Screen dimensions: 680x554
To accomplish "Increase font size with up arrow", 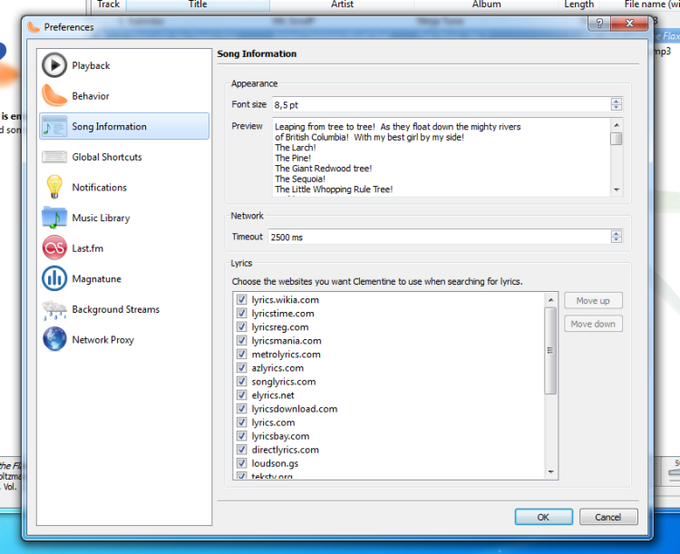I will 616,102.
